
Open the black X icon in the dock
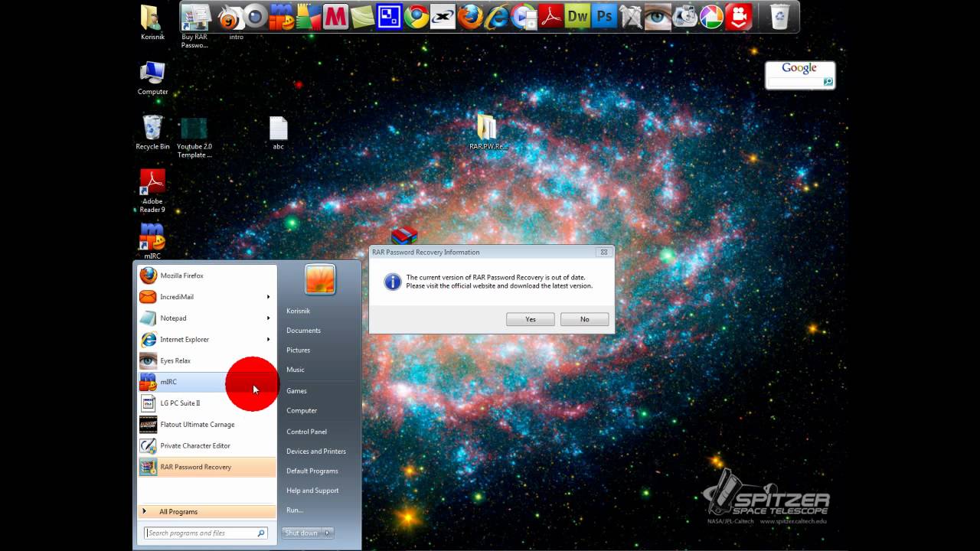pos(443,16)
